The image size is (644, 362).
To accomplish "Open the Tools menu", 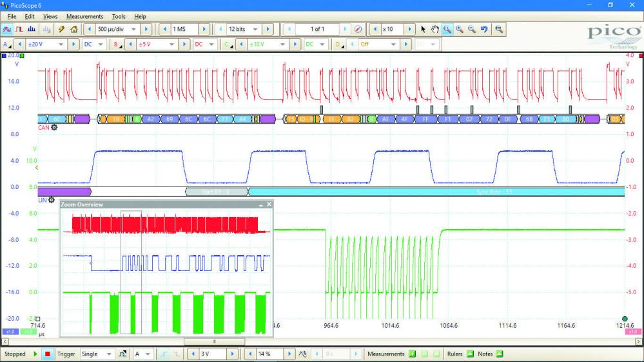I will [119, 16].
